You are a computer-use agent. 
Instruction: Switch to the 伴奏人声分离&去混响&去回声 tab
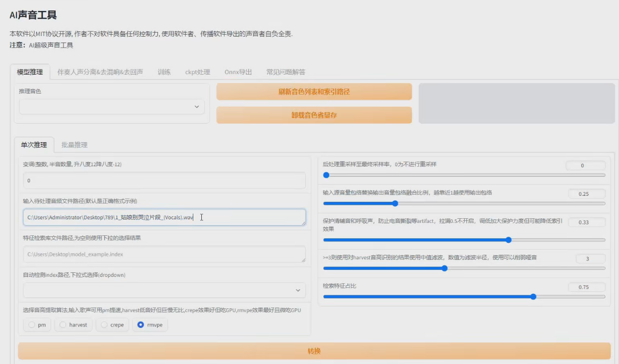pos(100,72)
